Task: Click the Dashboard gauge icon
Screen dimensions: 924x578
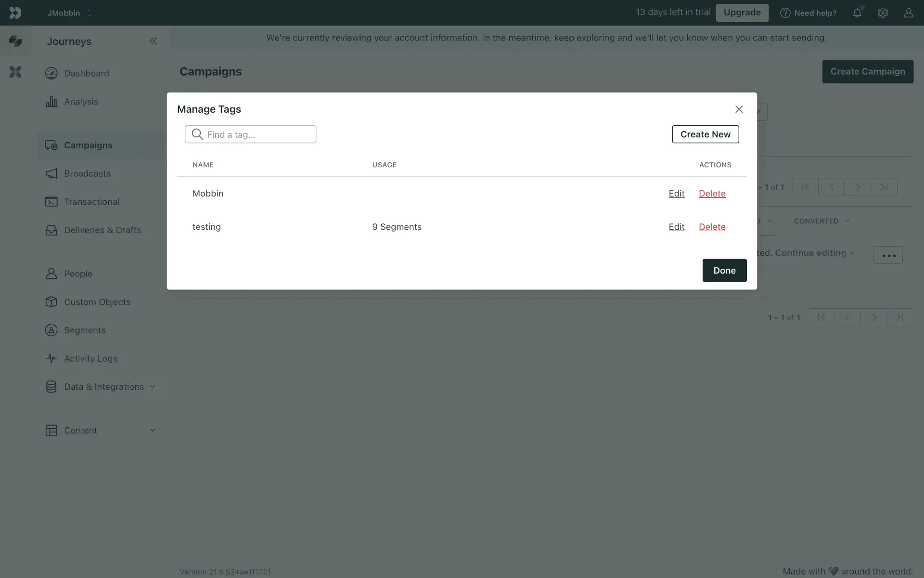Action: 51,73
